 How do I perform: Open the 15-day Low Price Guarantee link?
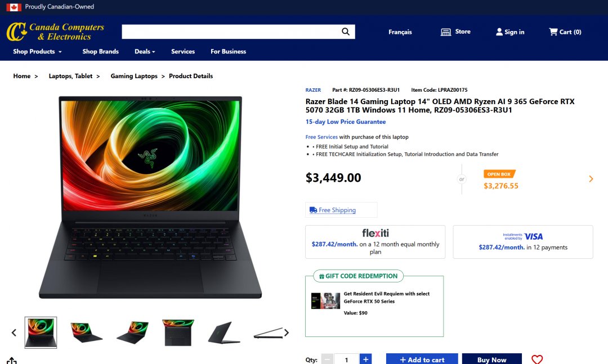click(346, 122)
